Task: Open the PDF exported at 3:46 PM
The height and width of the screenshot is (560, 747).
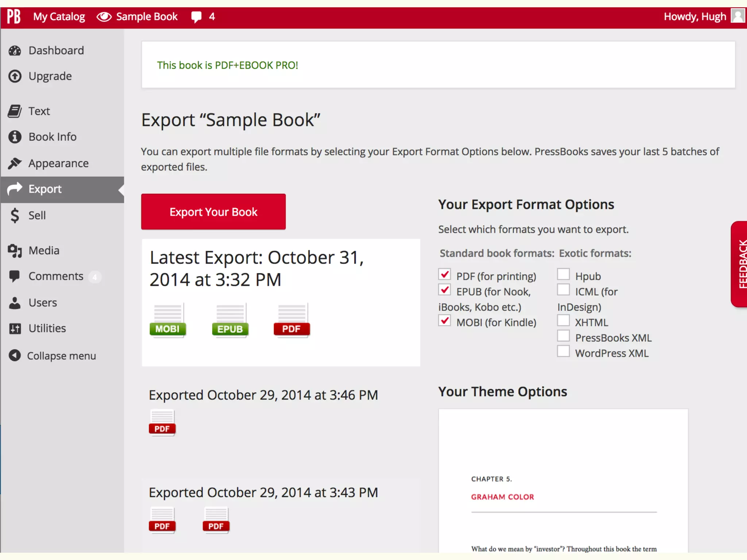Action: pos(162,423)
